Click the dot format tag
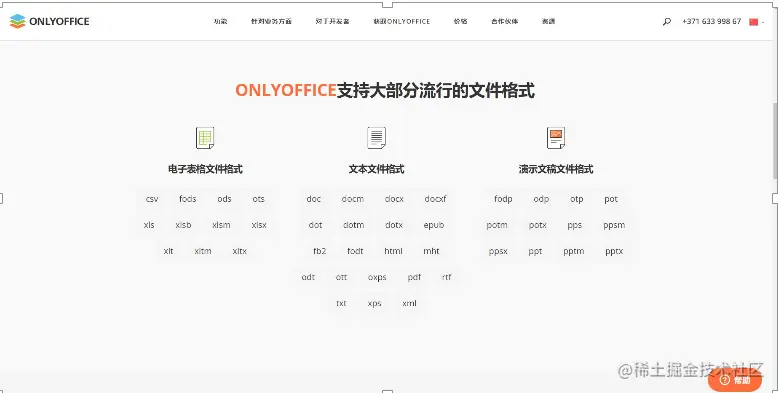 (316, 225)
